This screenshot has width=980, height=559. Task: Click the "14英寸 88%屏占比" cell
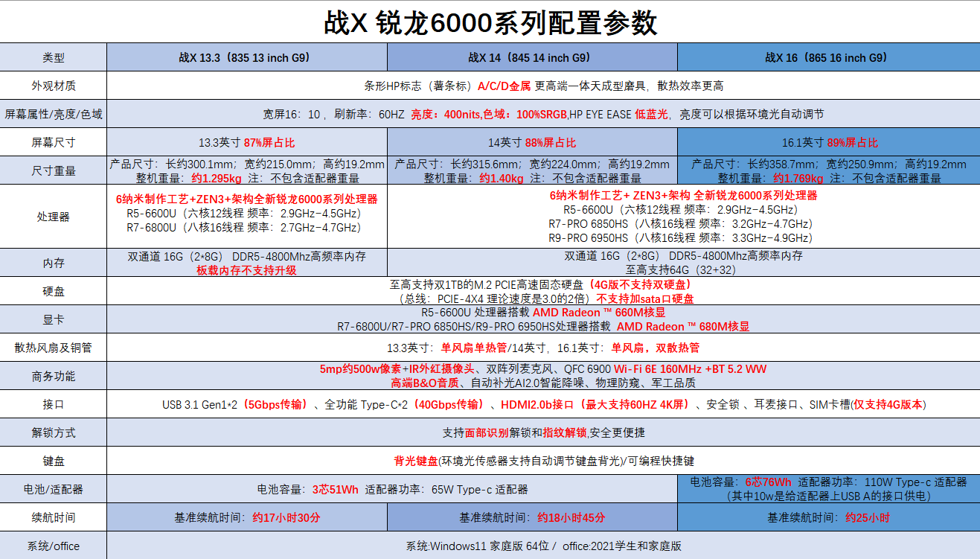532,142
